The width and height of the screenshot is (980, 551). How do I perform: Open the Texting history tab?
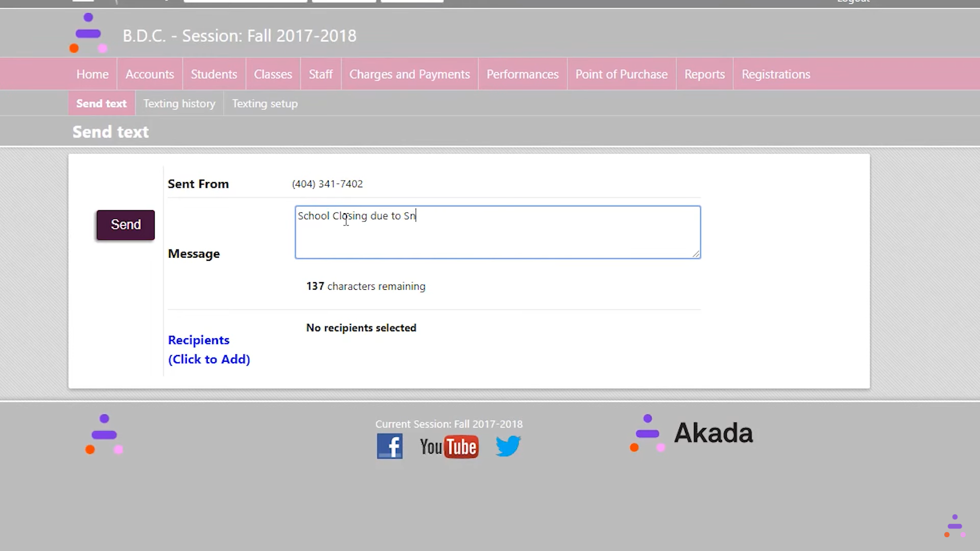coord(179,104)
